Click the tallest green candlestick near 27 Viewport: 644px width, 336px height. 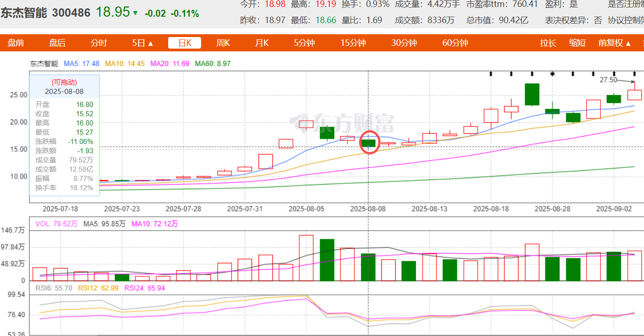532,94
